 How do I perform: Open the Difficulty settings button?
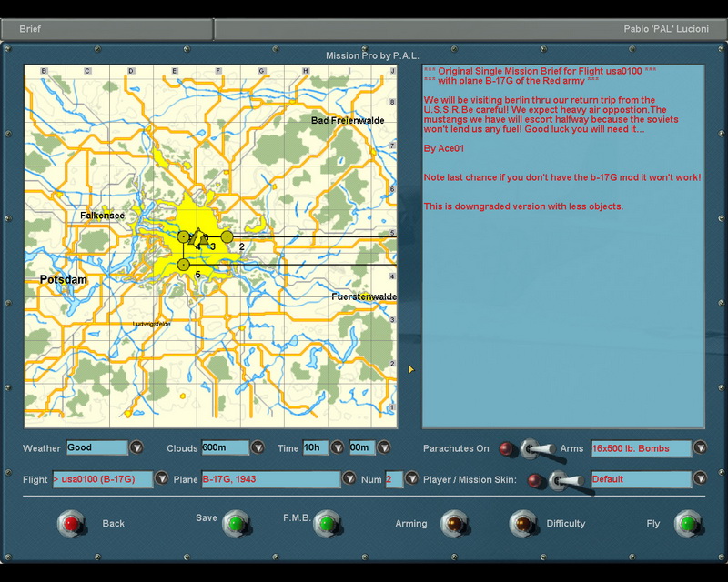[x=522, y=524]
